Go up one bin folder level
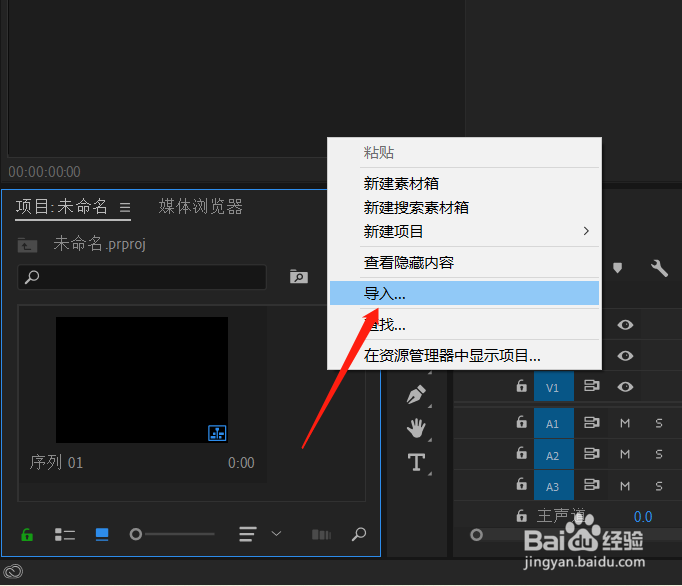 (x=27, y=245)
